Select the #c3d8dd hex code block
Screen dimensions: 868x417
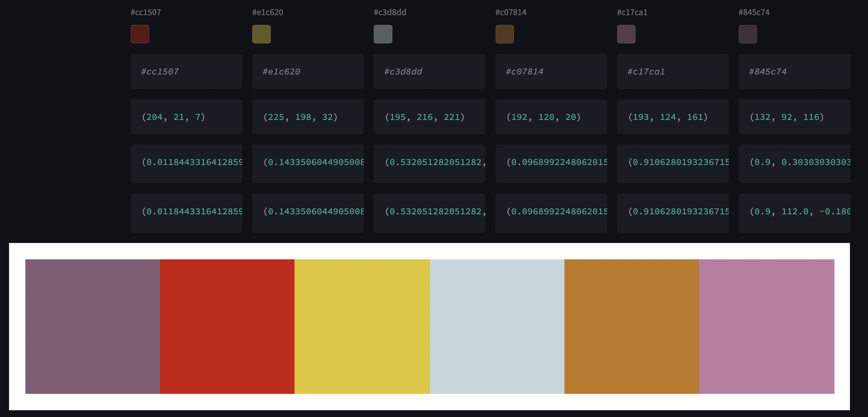coord(429,72)
